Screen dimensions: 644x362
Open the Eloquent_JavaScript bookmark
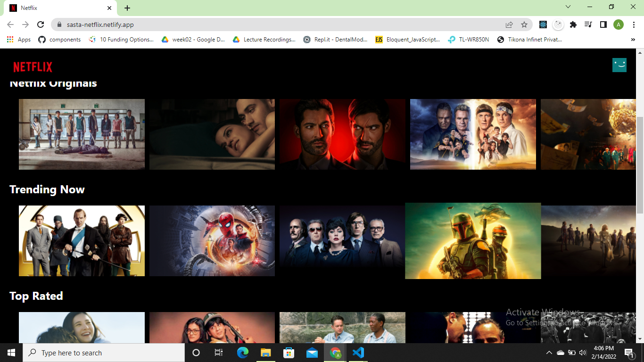pos(408,40)
